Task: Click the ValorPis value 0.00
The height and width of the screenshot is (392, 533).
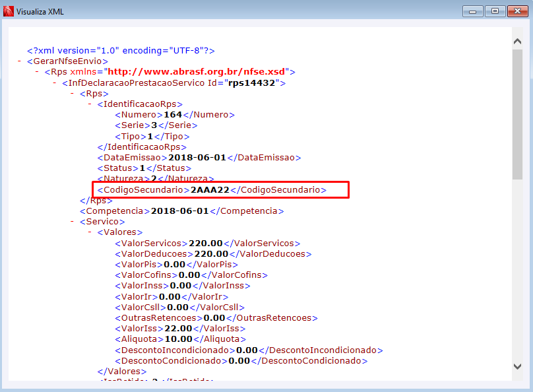Action: (174, 265)
